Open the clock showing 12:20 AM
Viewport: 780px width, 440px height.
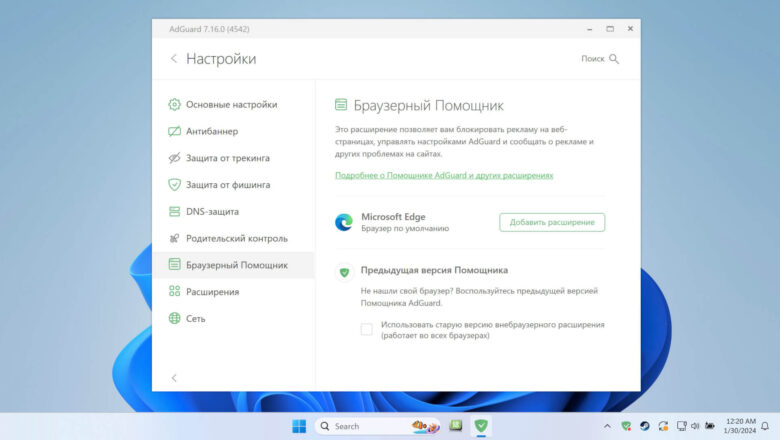(x=740, y=426)
